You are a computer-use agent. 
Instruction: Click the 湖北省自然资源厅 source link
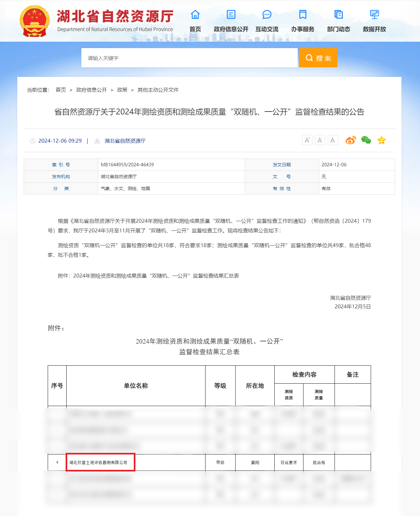pyautogui.click(x=125, y=141)
